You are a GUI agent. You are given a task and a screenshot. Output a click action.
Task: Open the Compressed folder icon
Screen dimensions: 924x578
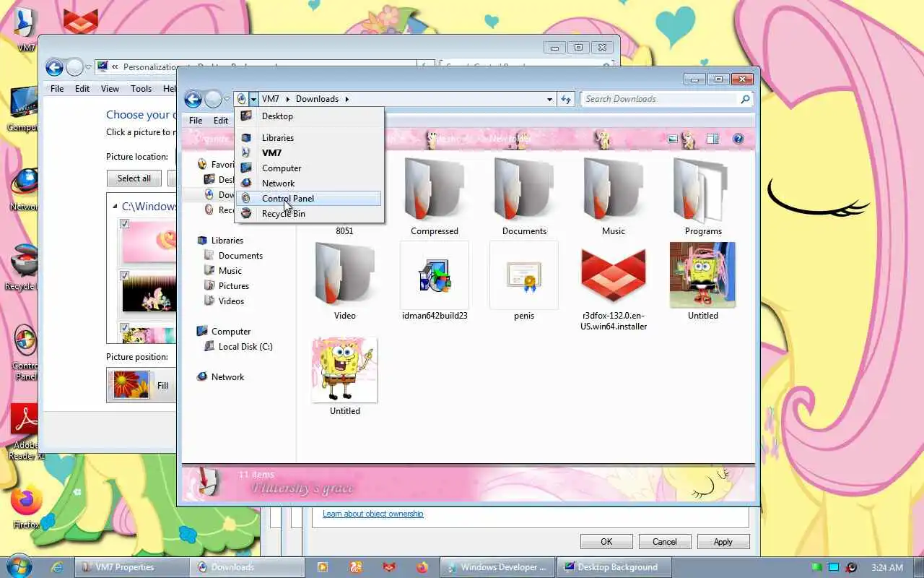click(x=435, y=189)
